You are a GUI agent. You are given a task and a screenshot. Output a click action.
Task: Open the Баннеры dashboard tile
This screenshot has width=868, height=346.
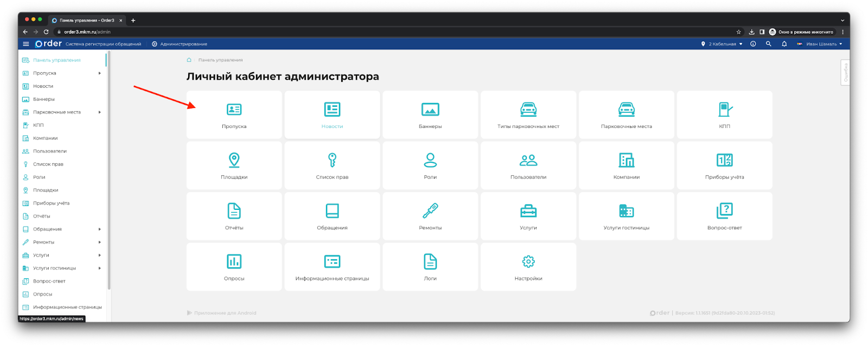click(430, 115)
